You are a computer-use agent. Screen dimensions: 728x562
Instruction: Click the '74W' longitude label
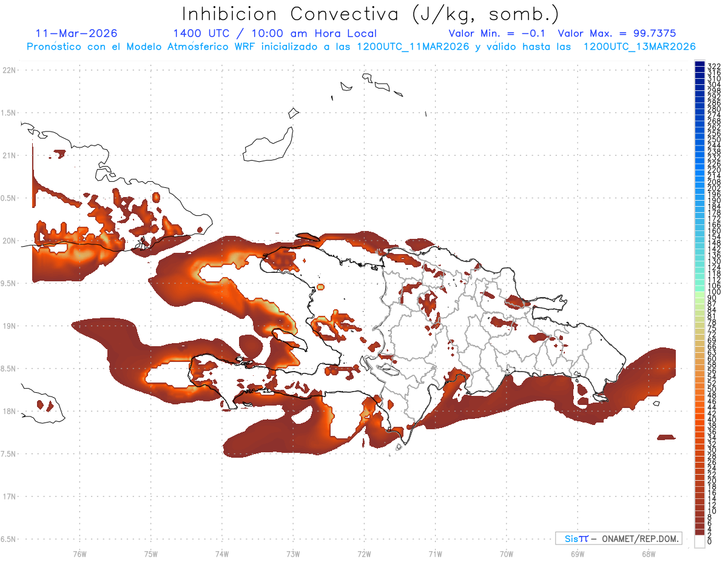pyautogui.click(x=222, y=554)
